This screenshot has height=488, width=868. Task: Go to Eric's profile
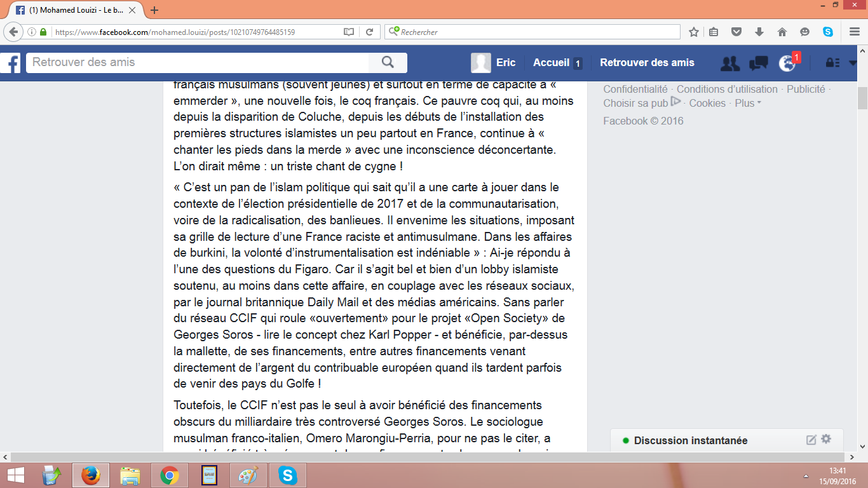point(506,62)
